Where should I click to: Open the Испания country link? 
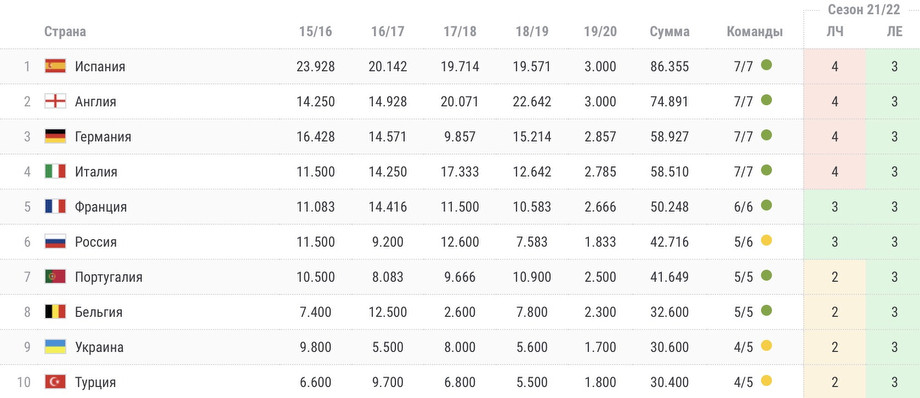point(100,66)
